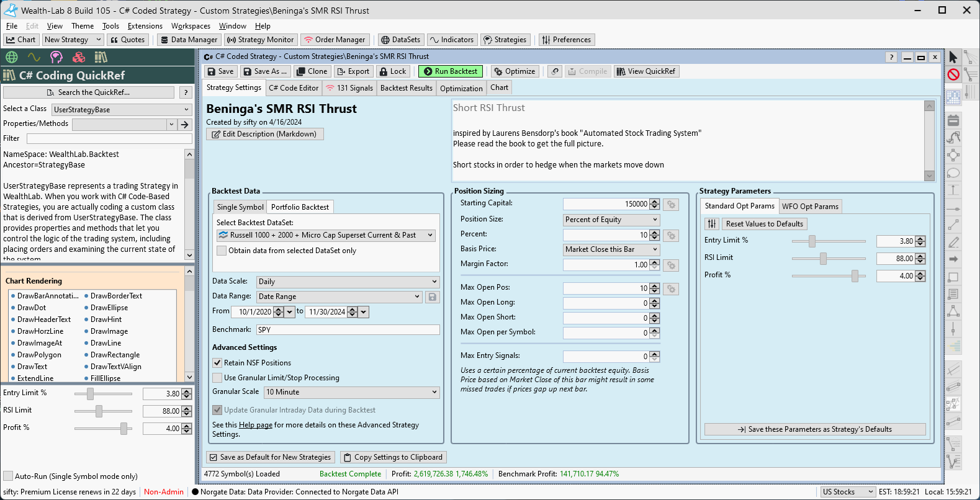Click the RSI Limit slider in Strategy Parameters

[829, 259]
